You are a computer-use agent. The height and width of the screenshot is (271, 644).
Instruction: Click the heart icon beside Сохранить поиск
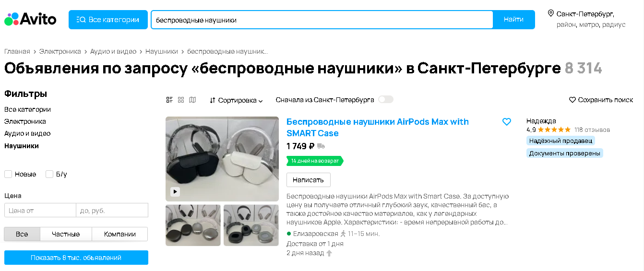[572, 100]
